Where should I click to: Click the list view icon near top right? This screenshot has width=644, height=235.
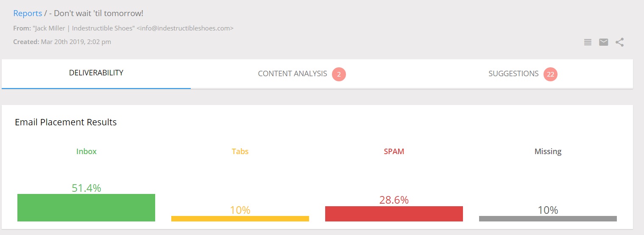pos(588,42)
